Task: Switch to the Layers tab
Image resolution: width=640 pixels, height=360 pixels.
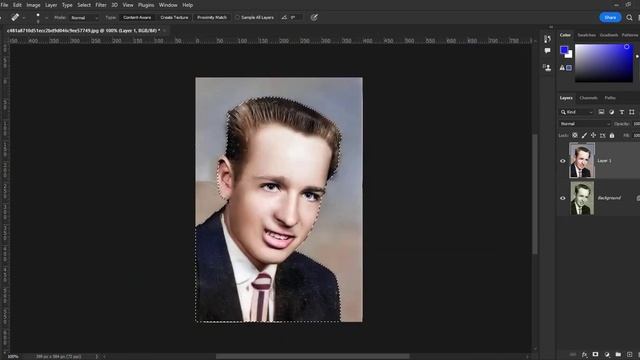Action: click(566, 98)
